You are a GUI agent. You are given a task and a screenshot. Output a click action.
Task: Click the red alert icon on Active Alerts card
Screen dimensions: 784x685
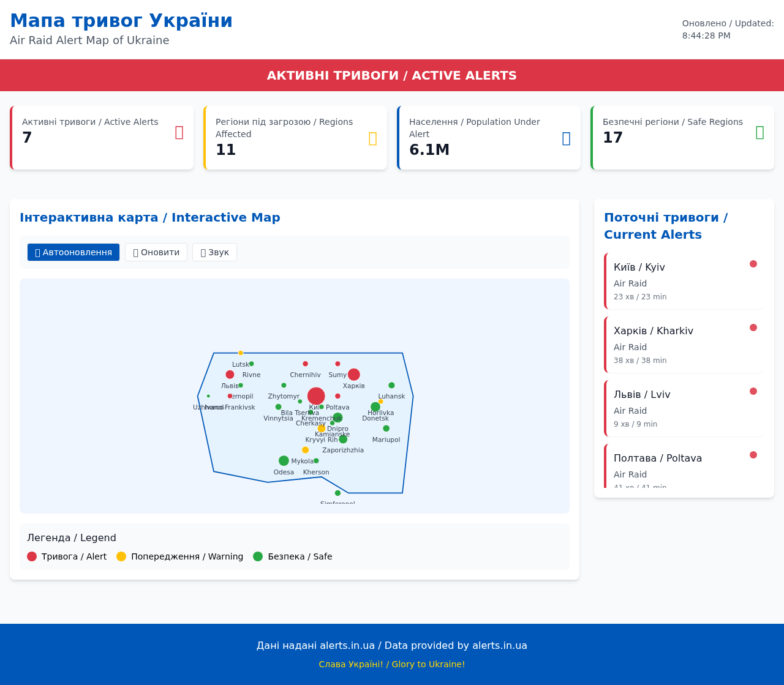click(179, 132)
